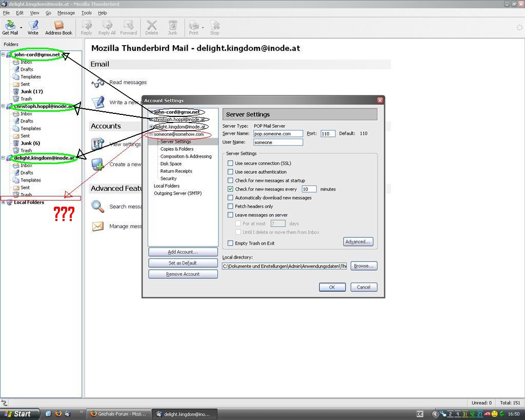Open the Help menu
The image size is (525, 420).
tap(103, 13)
